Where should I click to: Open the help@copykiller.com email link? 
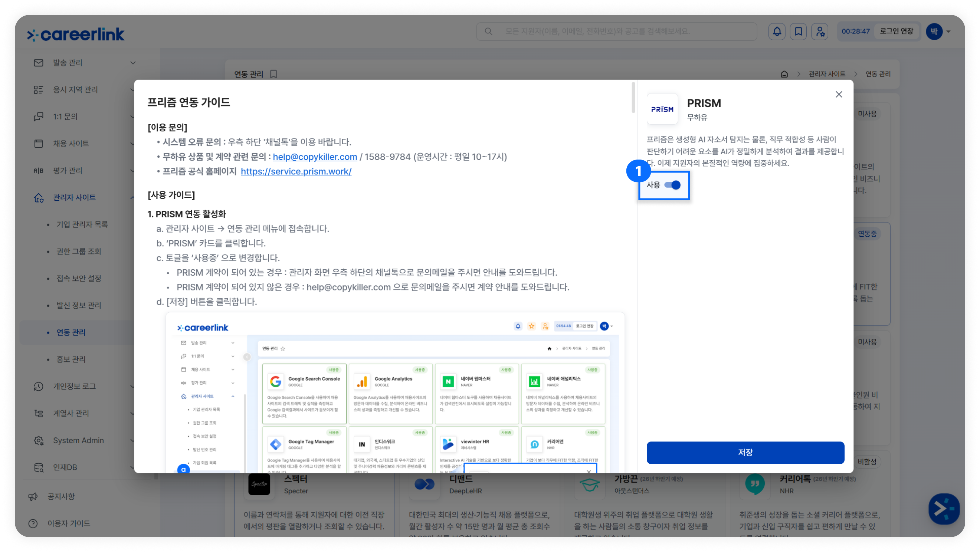click(315, 157)
